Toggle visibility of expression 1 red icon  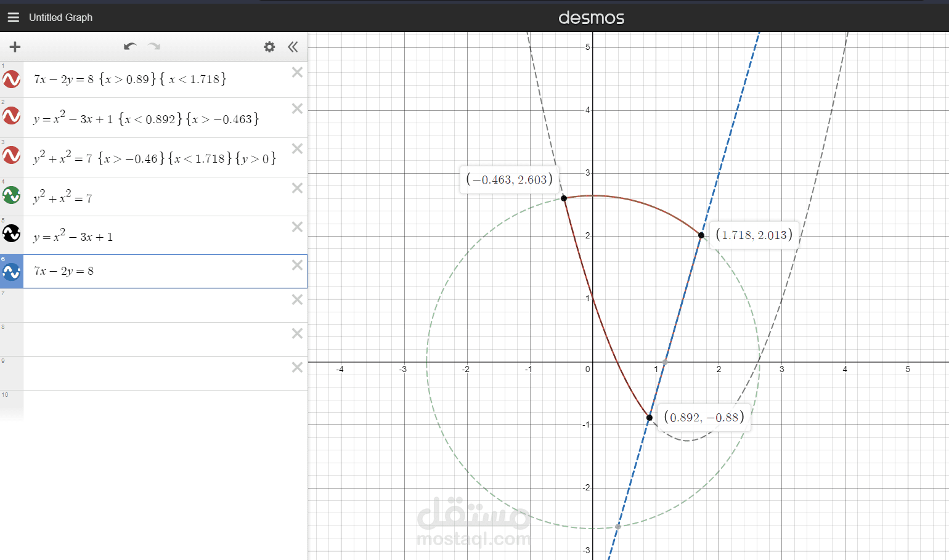tap(12, 79)
